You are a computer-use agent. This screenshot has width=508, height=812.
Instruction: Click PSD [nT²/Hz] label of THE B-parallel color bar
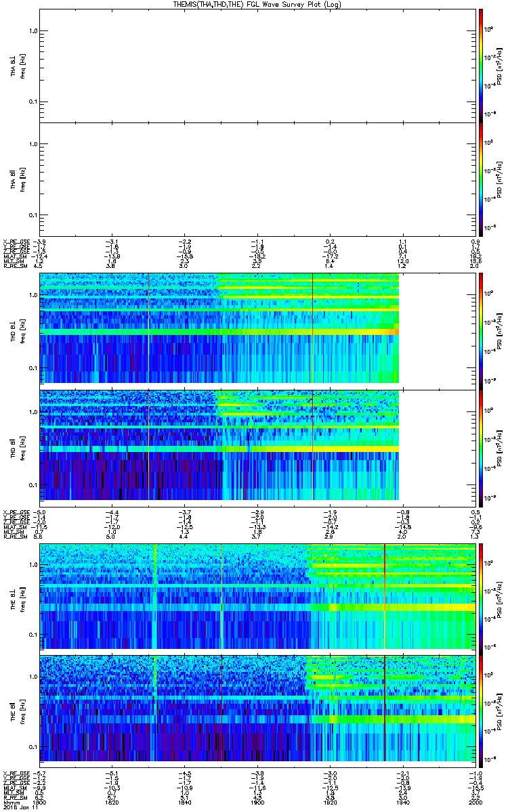click(499, 710)
